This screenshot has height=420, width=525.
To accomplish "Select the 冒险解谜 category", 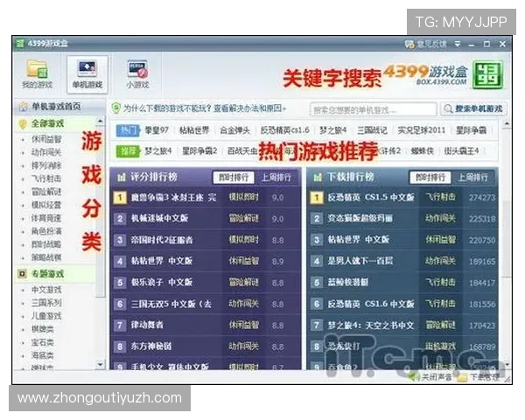I will point(46,192).
